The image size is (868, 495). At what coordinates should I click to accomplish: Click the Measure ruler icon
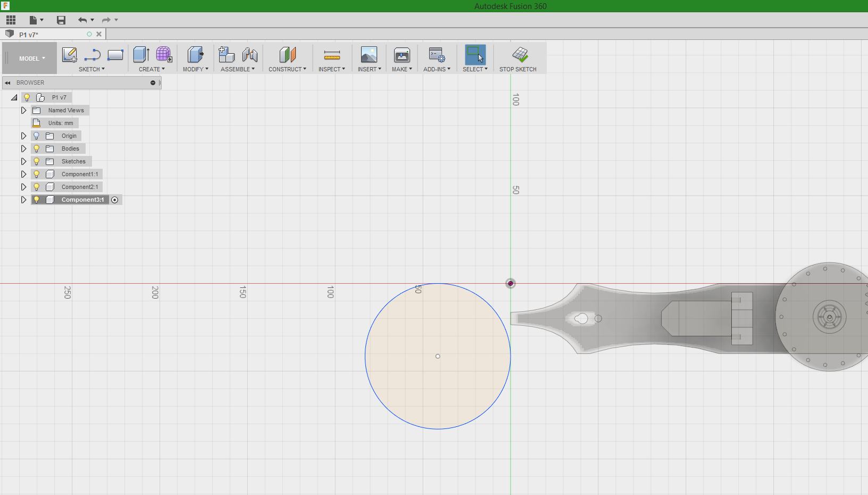point(332,55)
